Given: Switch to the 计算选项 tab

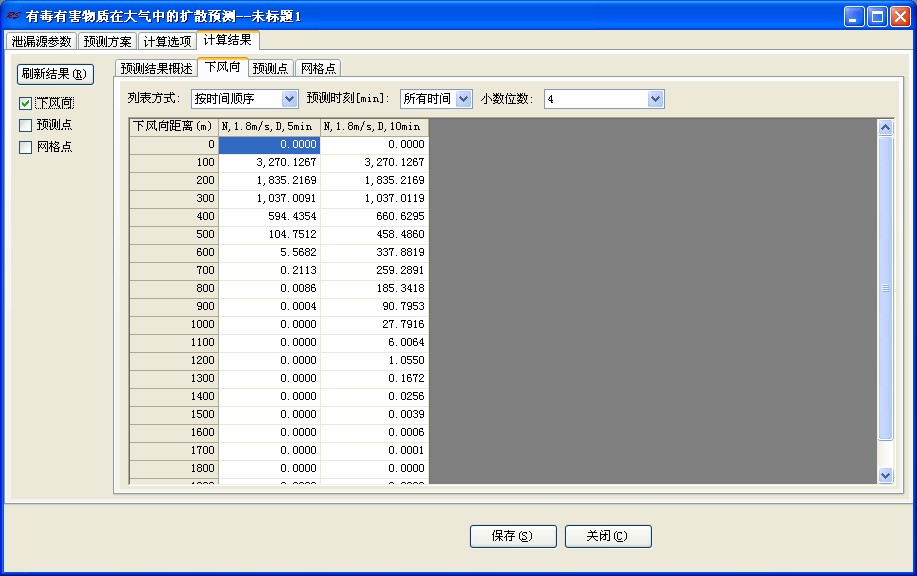Looking at the screenshot, I should 168,42.
